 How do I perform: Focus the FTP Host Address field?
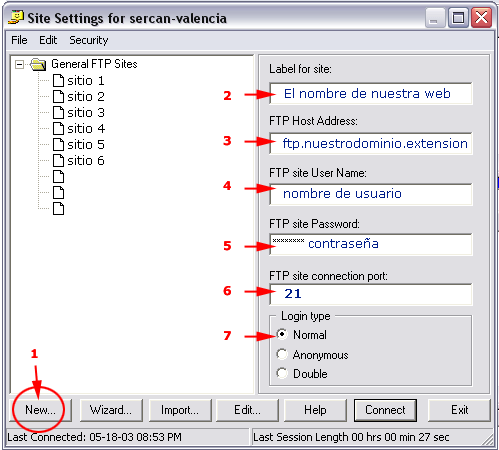pyautogui.click(x=371, y=144)
